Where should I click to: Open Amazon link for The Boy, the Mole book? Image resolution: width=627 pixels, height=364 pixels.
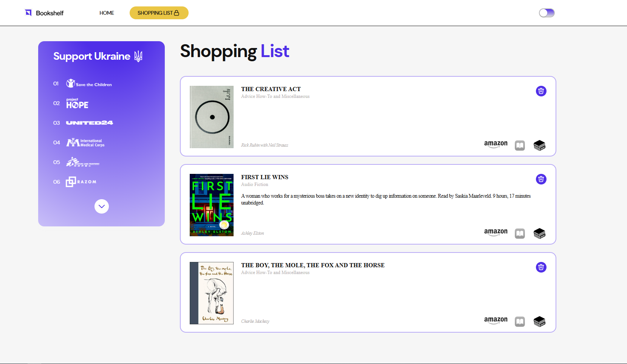pos(495,320)
